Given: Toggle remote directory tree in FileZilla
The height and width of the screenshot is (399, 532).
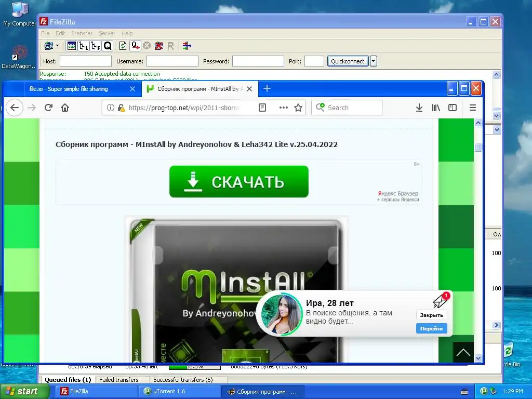Looking at the screenshot, I should pyautogui.click(x=96, y=46).
